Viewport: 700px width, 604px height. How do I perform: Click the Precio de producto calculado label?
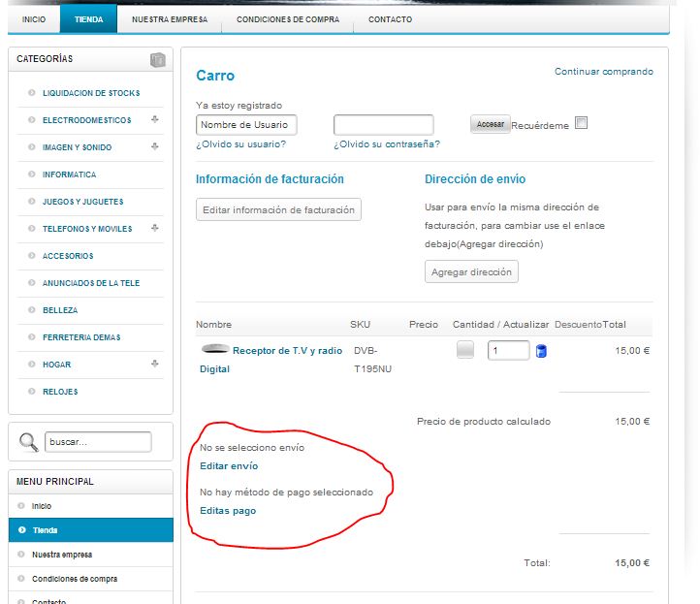point(484,422)
